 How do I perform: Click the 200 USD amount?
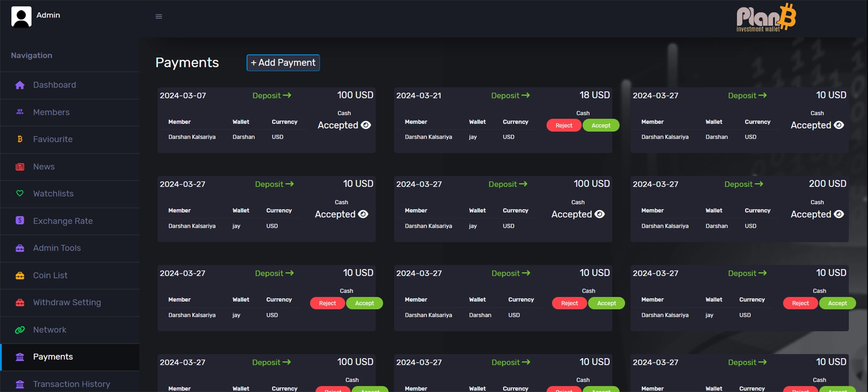click(x=827, y=183)
